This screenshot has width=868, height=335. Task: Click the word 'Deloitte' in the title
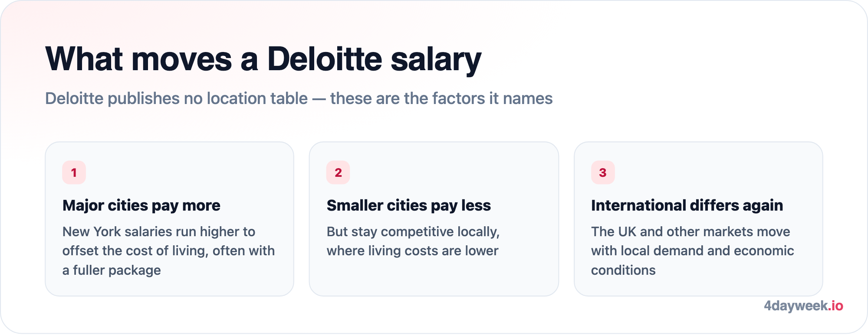pyautogui.click(x=325, y=59)
